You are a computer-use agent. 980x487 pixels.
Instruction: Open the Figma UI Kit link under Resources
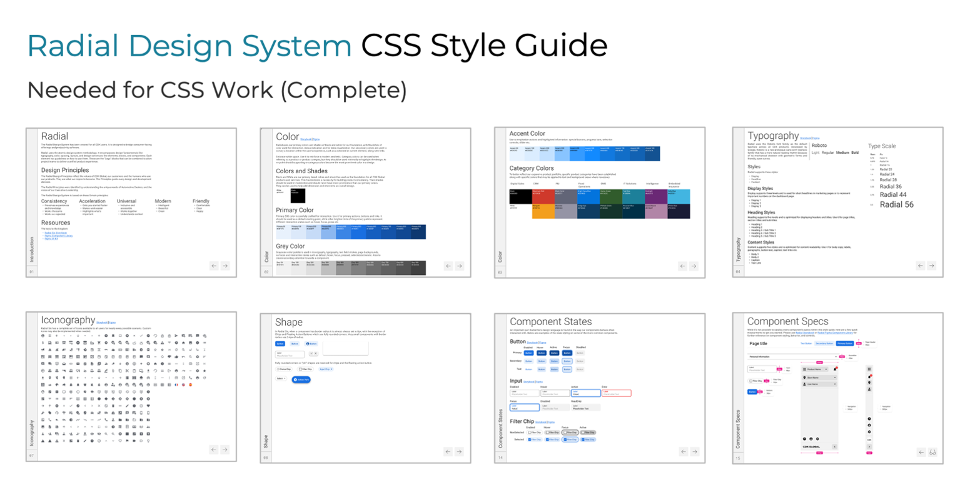coord(51,239)
